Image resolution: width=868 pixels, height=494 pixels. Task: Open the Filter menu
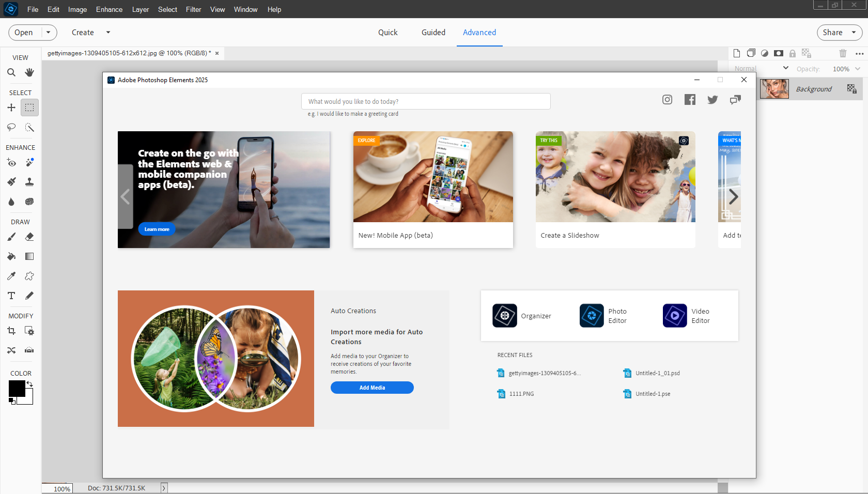pyautogui.click(x=193, y=9)
